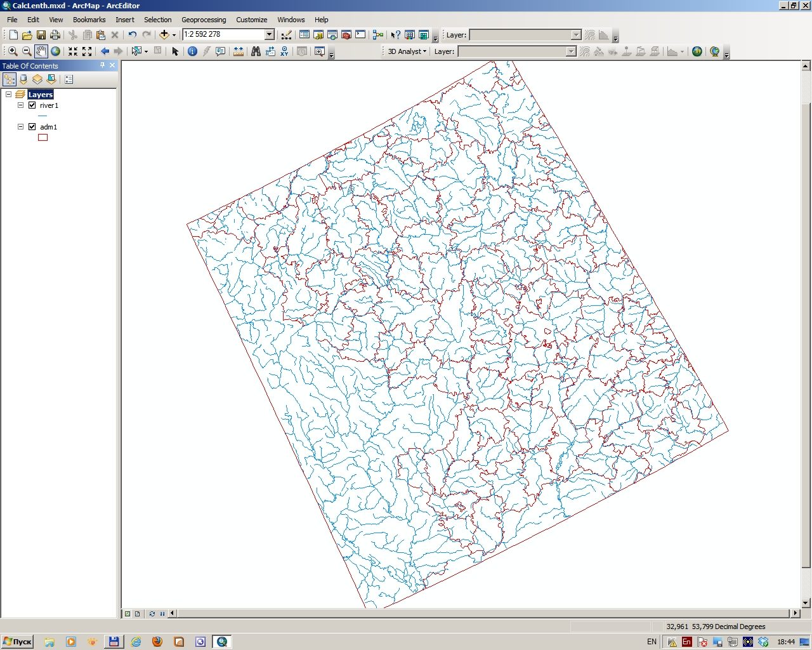Open the ArcToolbox red toolbox icon
Screen dimensions: 812x650
(346, 35)
